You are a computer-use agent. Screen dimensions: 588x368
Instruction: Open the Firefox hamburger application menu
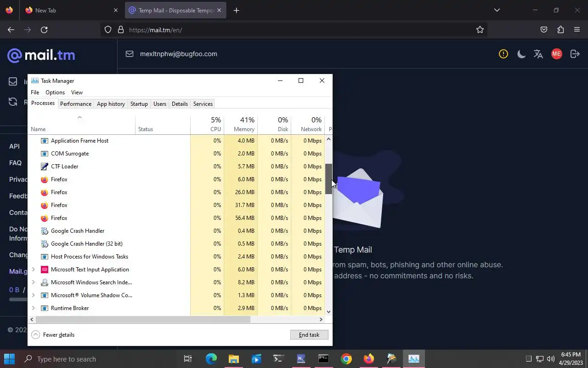[577, 30]
